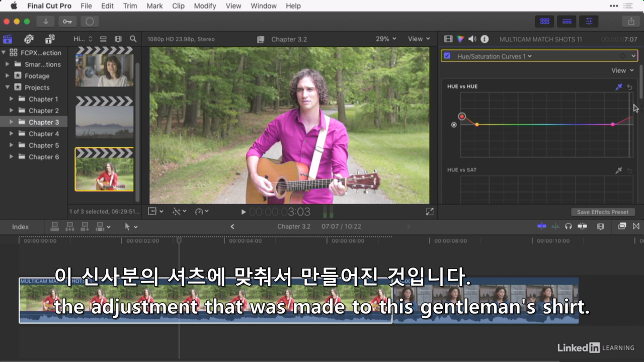Open the Transform tools dropdown
The width and height of the screenshot is (644, 362).
pyautogui.click(x=155, y=212)
